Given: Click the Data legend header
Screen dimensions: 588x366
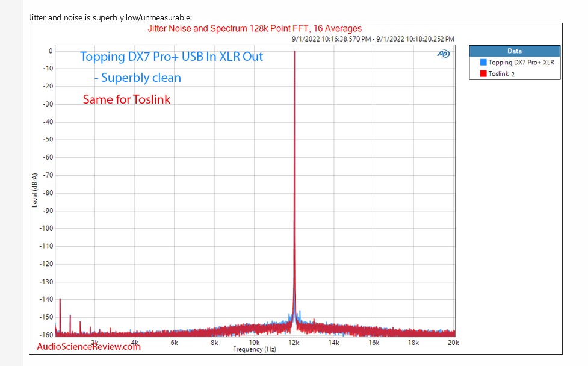Looking at the screenshot, I should (515, 51).
